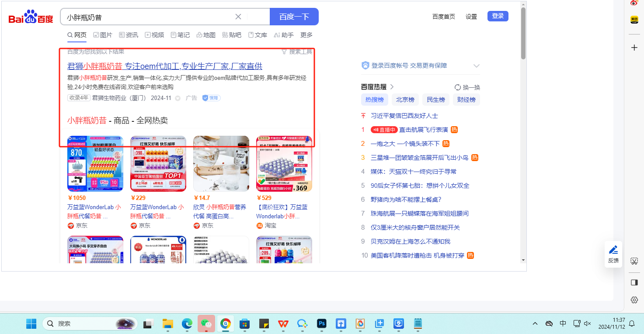
Task: Click the Baidu logo
Action: (31, 17)
